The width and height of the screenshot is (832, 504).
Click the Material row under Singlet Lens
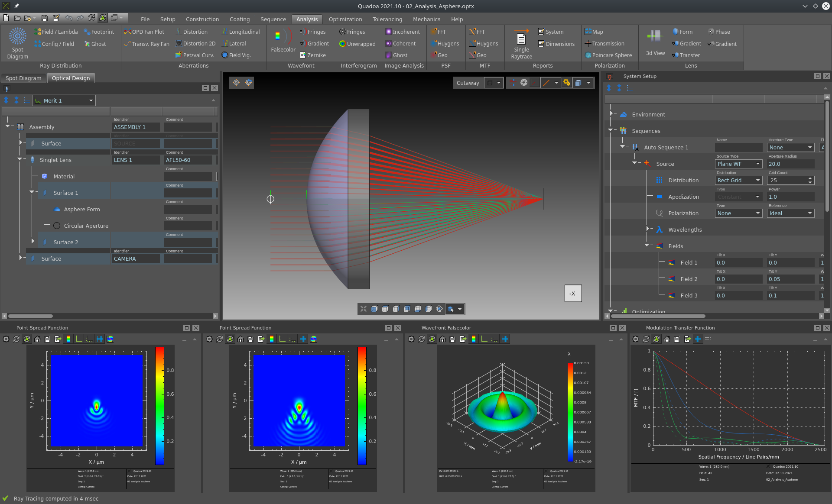coord(64,176)
